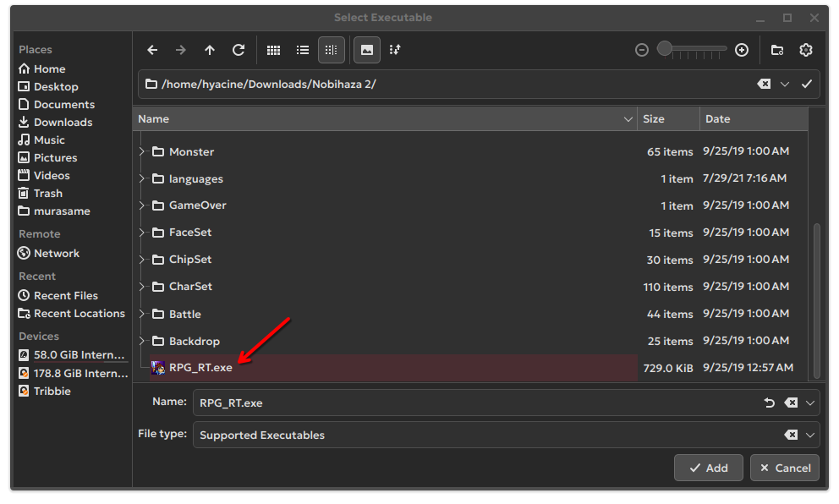Expand the Monster folder
This screenshot has height=504, width=839.
142,152
